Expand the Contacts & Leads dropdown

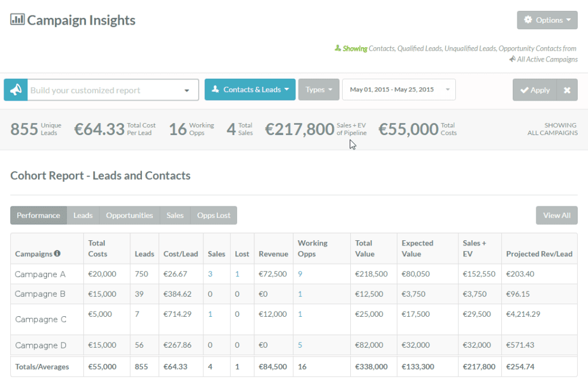(x=250, y=90)
